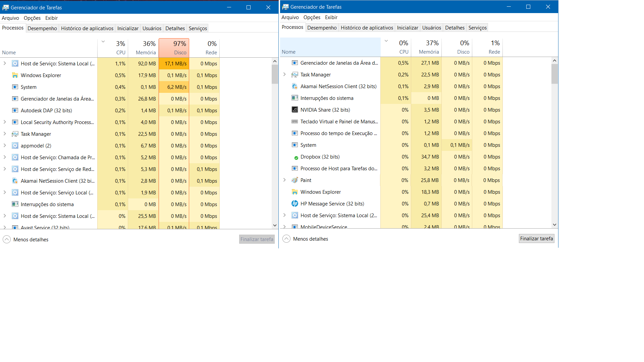Viewport: 644px width, 362px height.
Task: Open Histórico de aplicativos tab in right window
Action: tap(367, 27)
